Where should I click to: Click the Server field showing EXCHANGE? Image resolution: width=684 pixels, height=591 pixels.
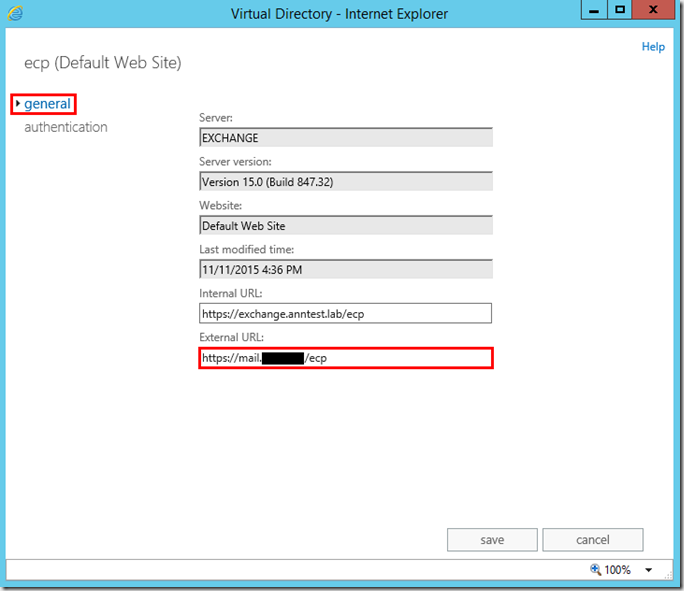point(345,138)
